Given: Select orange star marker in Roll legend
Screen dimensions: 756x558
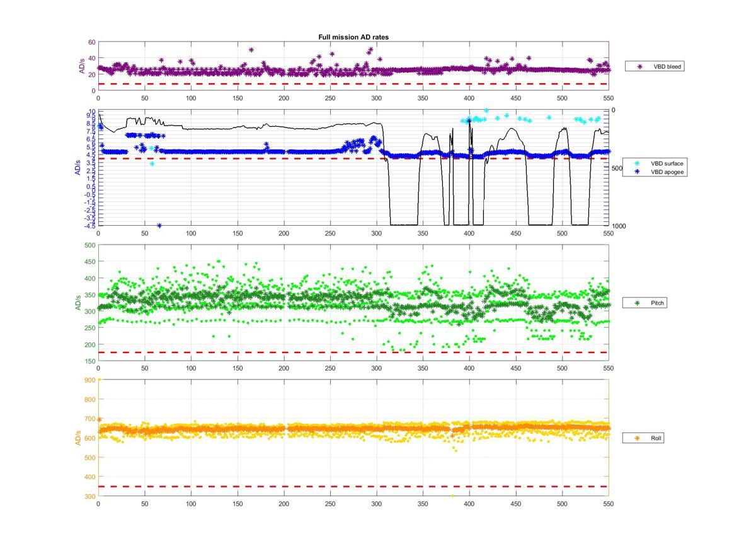Looking at the screenshot, I should pyautogui.click(x=637, y=438).
